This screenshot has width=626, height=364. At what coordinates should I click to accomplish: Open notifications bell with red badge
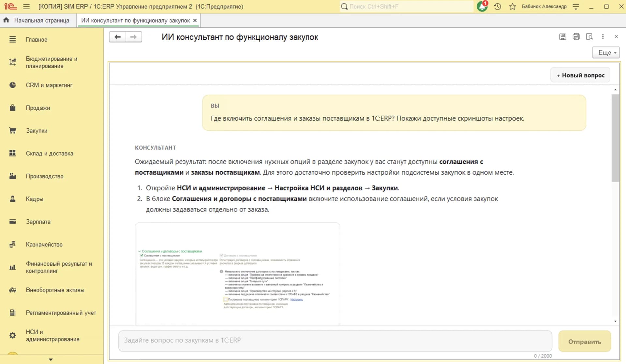pos(482,6)
